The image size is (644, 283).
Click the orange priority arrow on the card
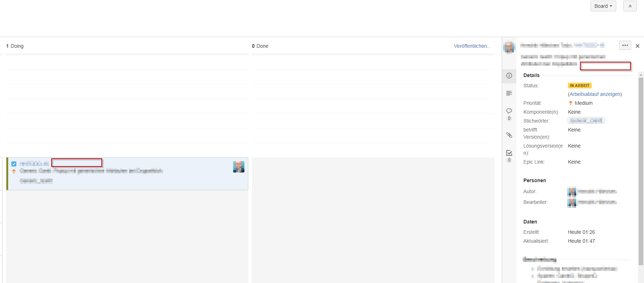click(x=14, y=171)
